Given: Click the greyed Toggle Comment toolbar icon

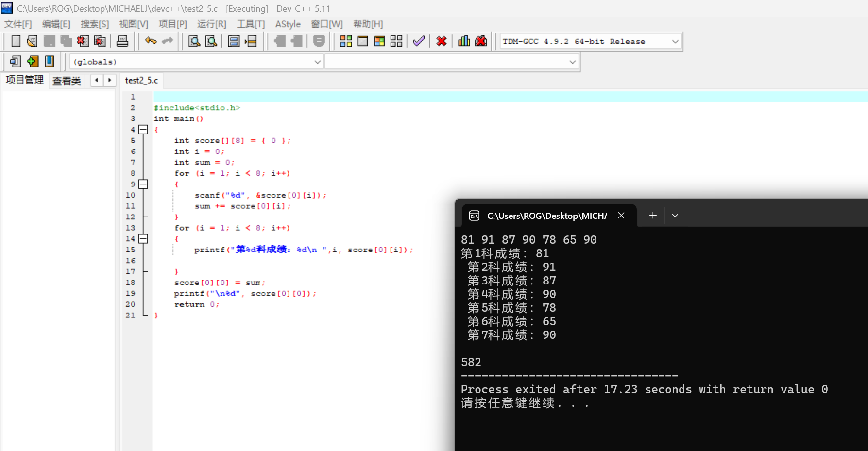Looking at the screenshot, I should pos(319,41).
